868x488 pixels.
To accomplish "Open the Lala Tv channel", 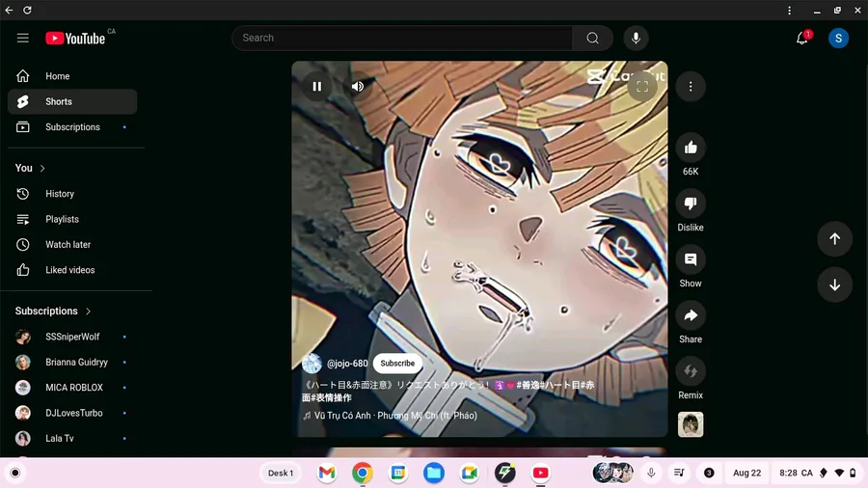I will pyautogui.click(x=72, y=438).
